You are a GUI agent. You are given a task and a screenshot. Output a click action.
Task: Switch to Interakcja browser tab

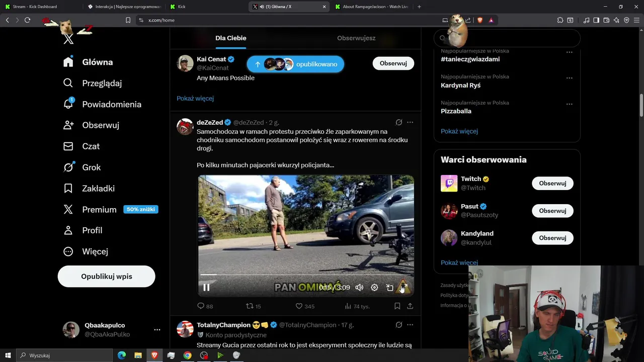point(124,7)
